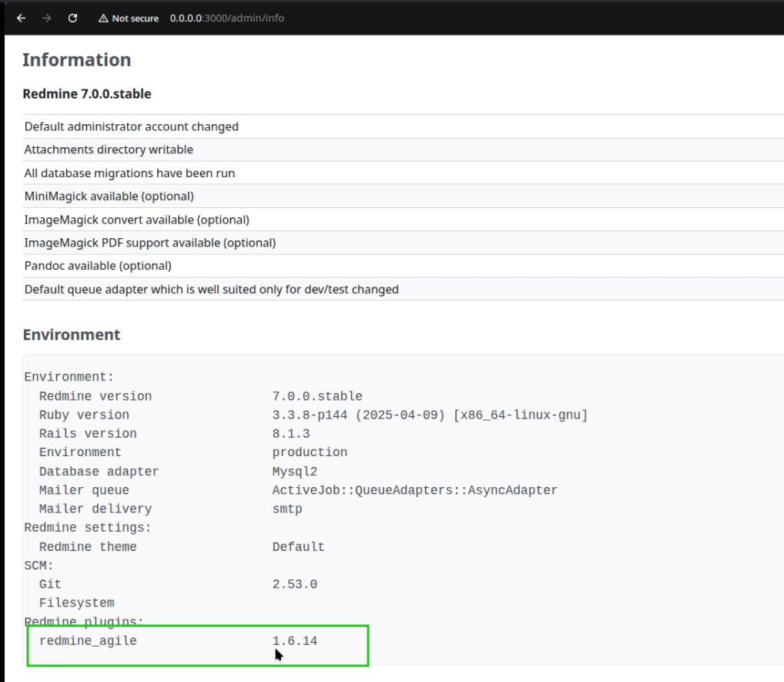Screen dimensions: 784x682
Task: Click the plugin version 1.6.14
Action: click(x=294, y=640)
